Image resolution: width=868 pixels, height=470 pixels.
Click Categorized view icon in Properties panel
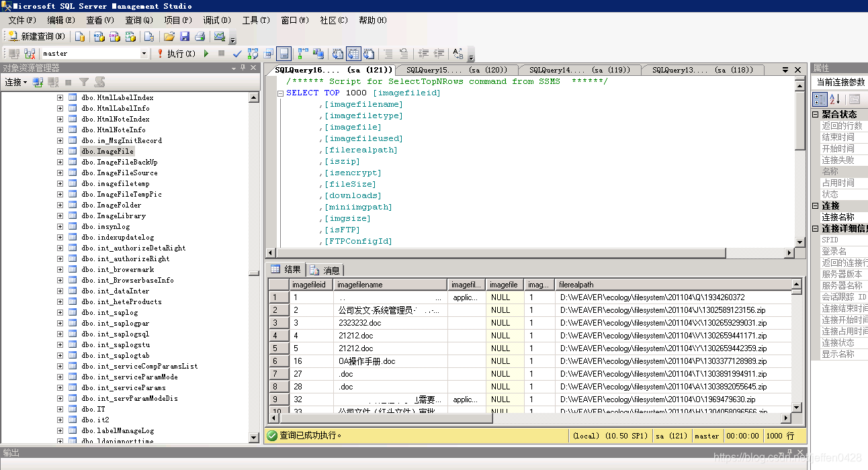click(820, 99)
